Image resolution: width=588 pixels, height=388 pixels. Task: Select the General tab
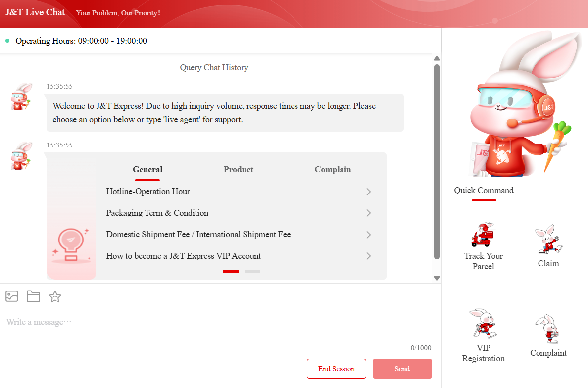[x=147, y=169]
